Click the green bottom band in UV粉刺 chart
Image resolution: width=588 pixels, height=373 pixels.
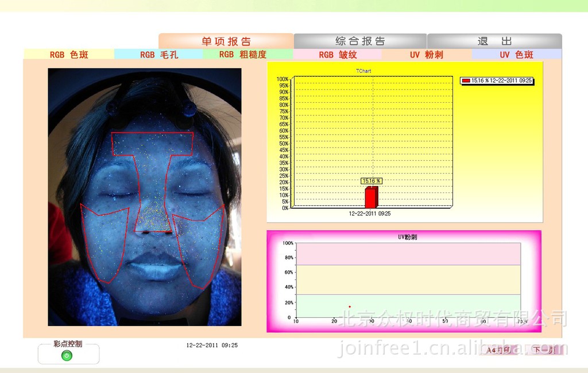408,306
